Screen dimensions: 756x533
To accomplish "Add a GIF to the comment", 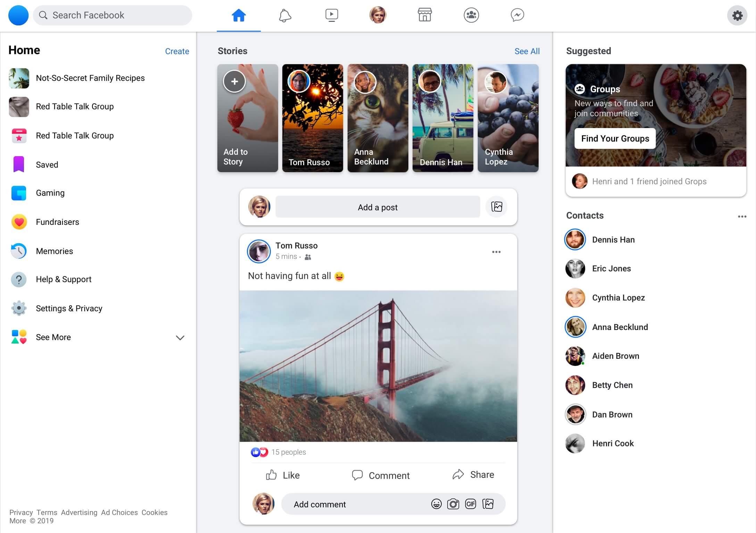I will (x=471, y=504).
